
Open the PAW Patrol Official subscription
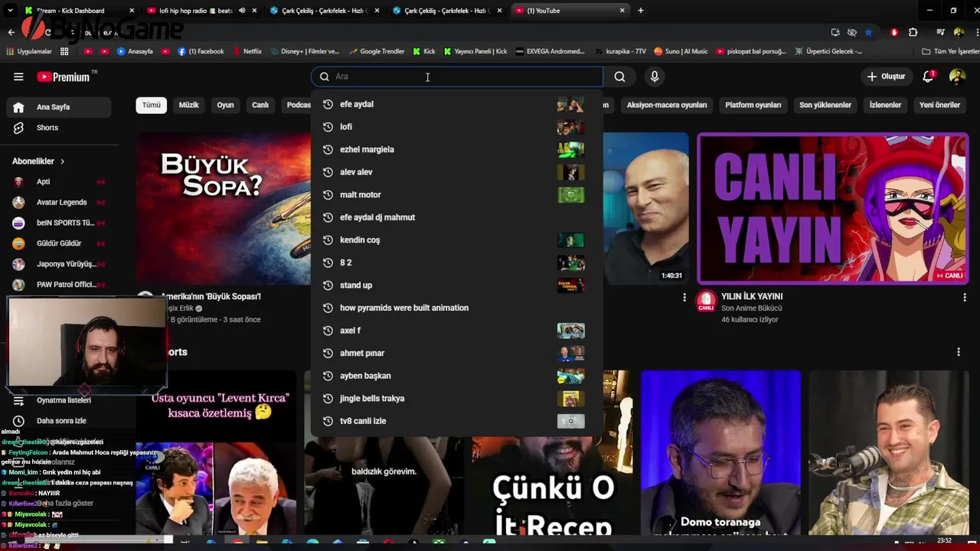pyautogui.click(x=59, y=285)
